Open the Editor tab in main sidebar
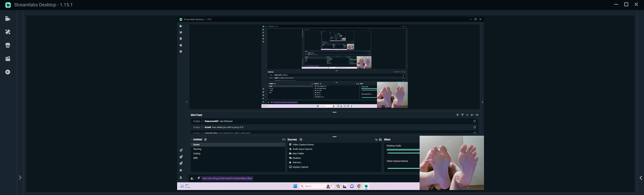 pos(8,19)
